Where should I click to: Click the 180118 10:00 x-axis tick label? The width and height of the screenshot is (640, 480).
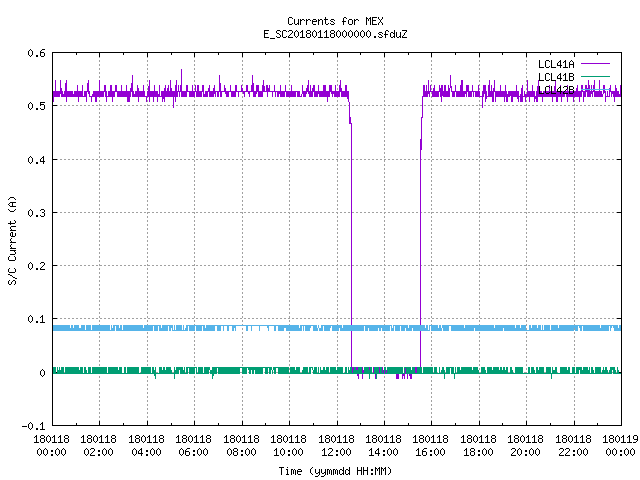(x=289, y=446)
